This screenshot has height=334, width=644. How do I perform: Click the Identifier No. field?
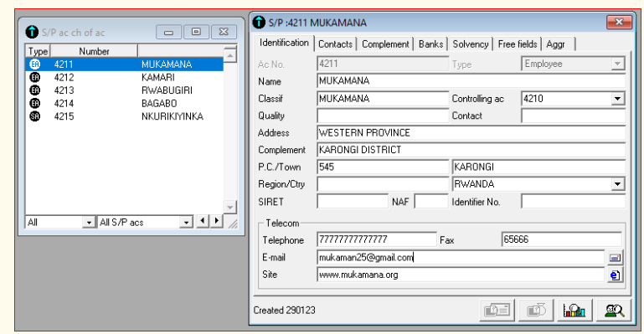(x=574, y=202)
